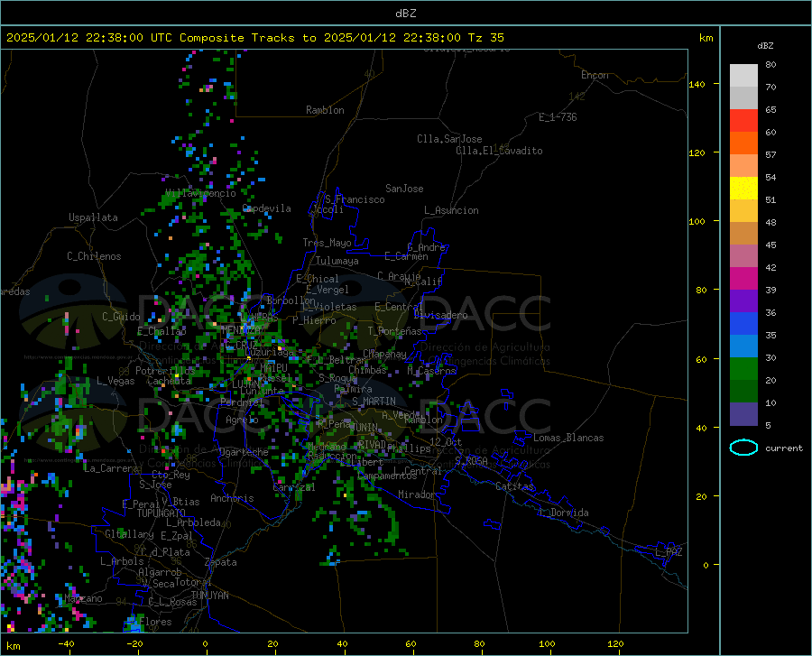The image size is (812, 656).
Task: Click the 'TUPUNGATO' map label
Action: click(161, 513)
